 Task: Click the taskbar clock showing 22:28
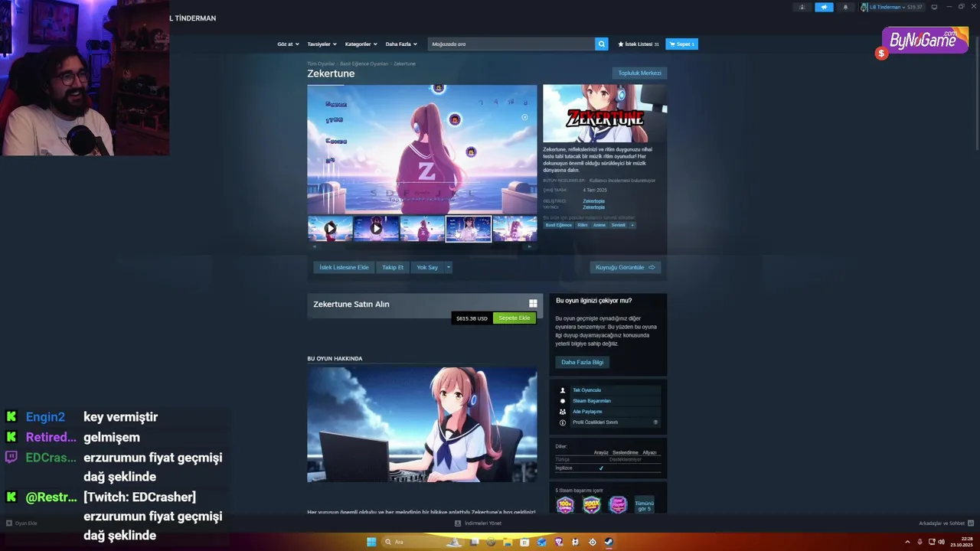[x=961, y=542]
